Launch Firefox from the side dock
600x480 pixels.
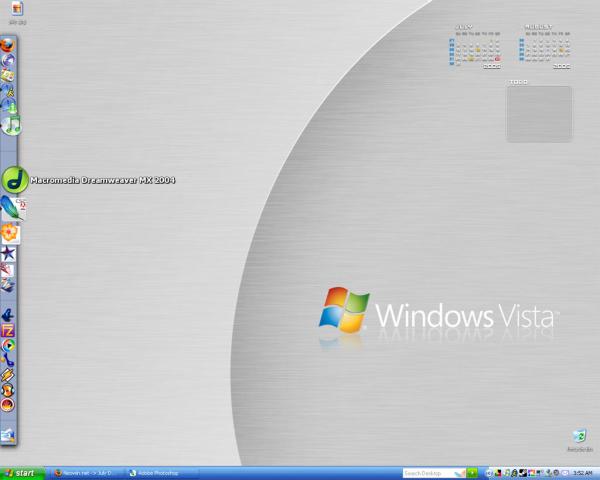7,45
